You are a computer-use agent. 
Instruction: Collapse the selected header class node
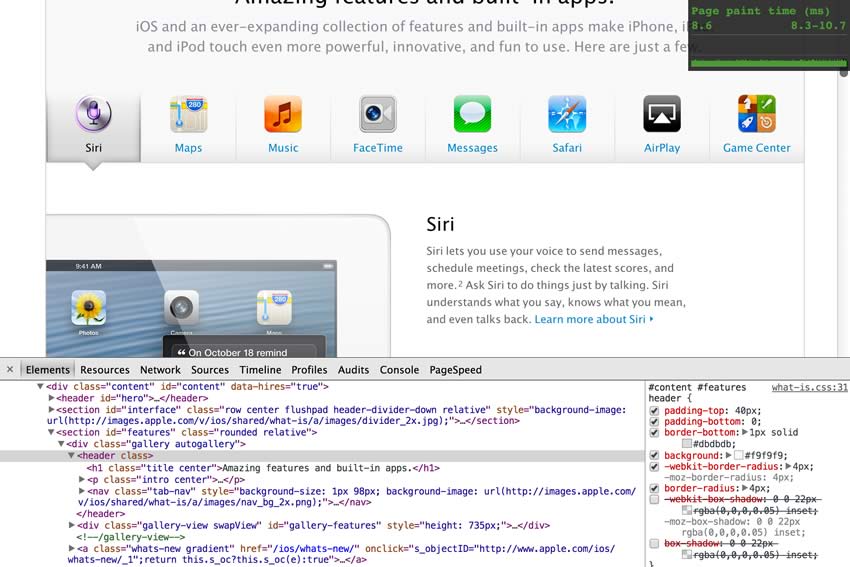click(71, 455)
